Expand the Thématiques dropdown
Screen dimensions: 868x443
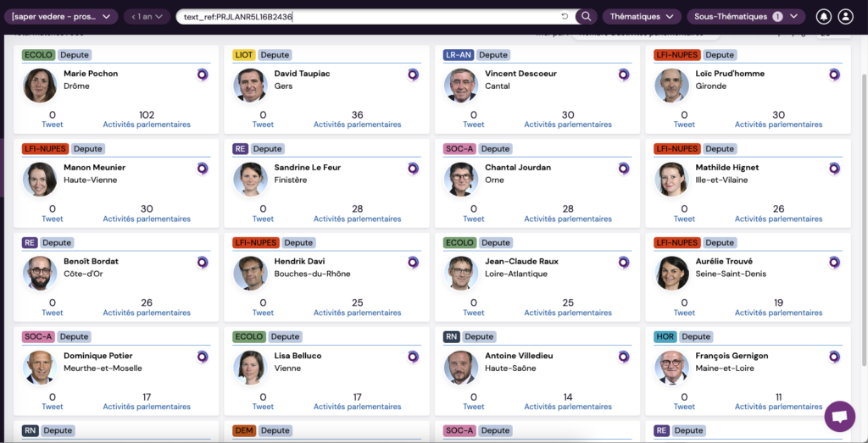[x=642, y=16]
